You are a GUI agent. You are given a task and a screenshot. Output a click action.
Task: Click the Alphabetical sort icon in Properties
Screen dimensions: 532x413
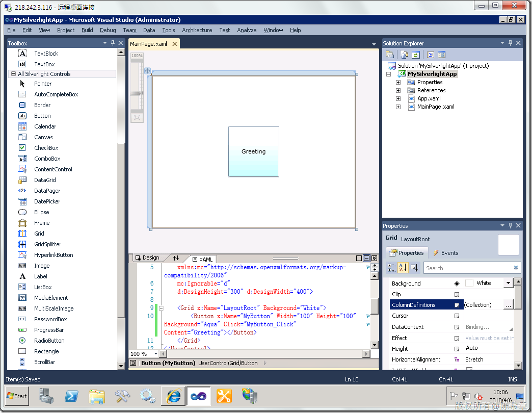[403, 268]
